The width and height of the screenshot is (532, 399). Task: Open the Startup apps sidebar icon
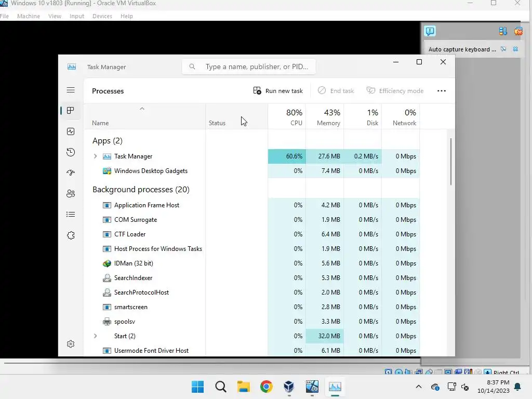point(71,172)
